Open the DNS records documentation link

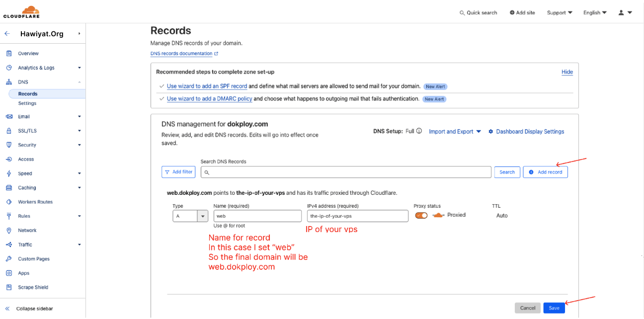click(180, 53)
